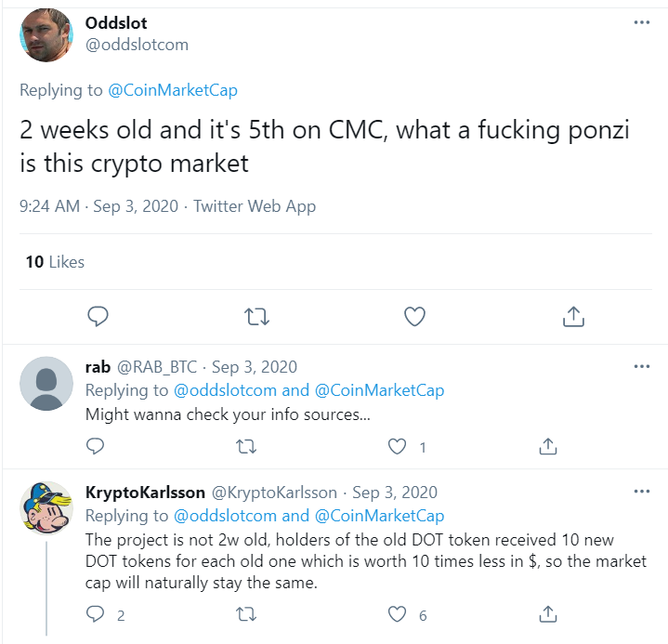Reply to Oddslot's main tweet

[x=98, y=317]
